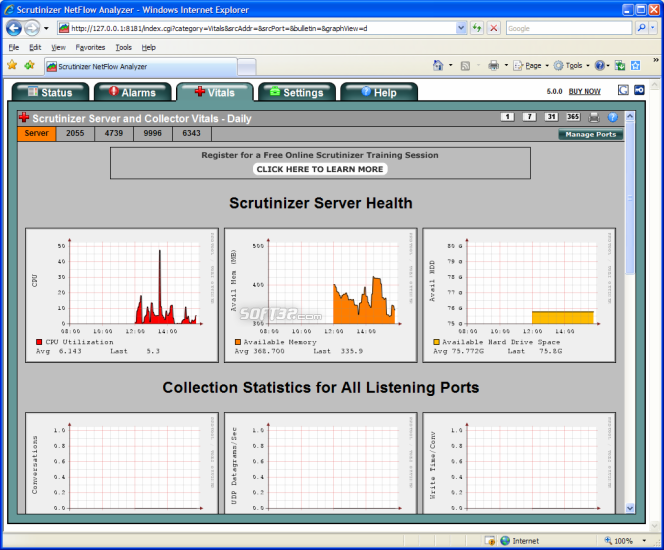This screenshot has width=664, height=550.
Task: Click the Manage Ports button
Action: [x=591, y=134]
